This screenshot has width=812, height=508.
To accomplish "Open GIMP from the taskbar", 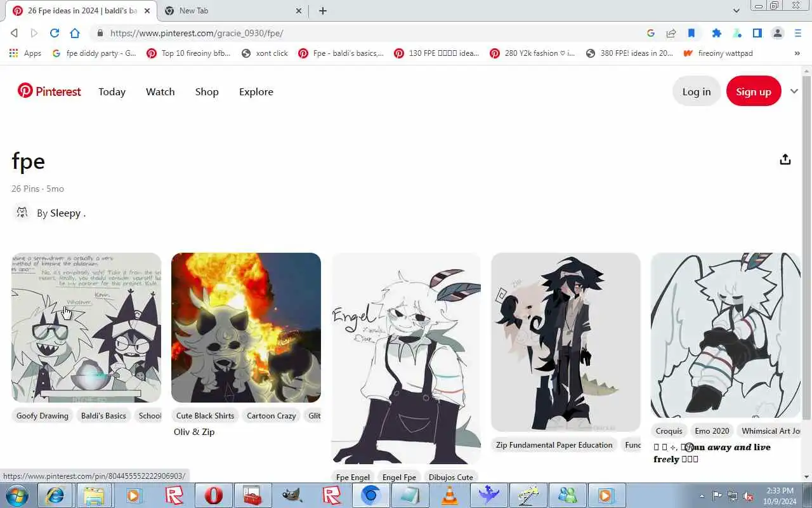I will (292, 495).
